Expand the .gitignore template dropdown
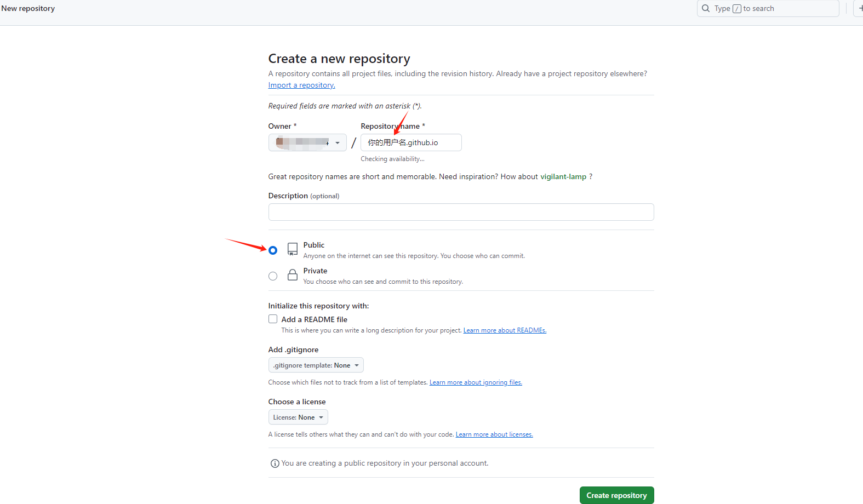The image size is (863, 504). 316,365
